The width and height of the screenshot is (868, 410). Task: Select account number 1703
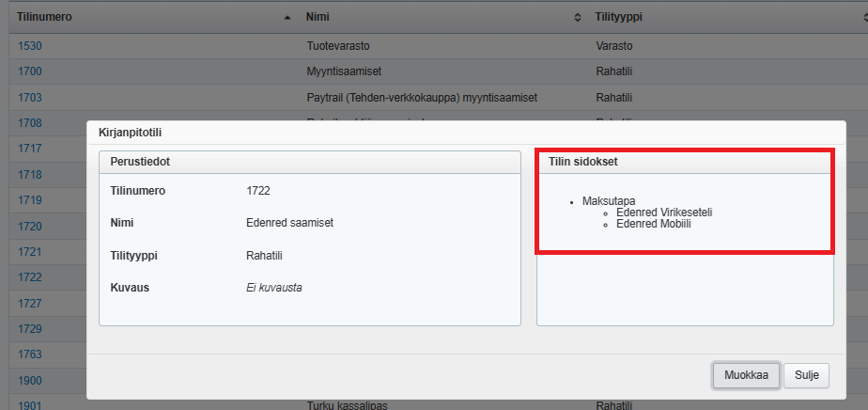tap(29, 97)
